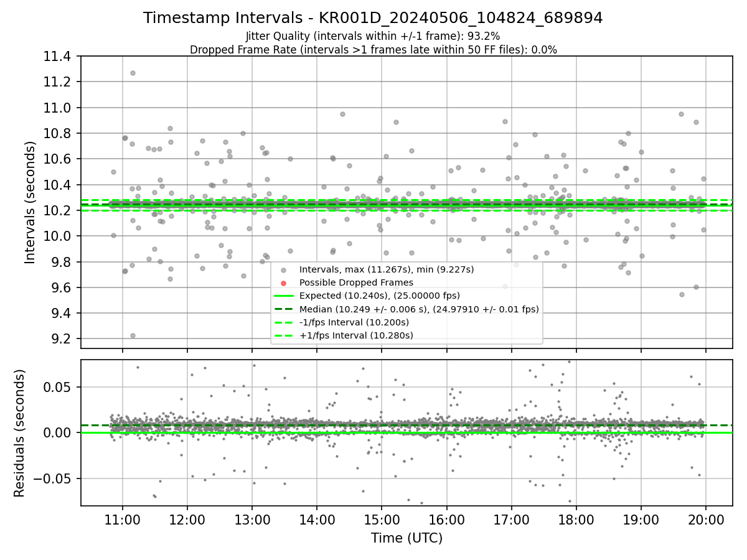Click the 10.4 y-axis tick label

(x=59, y=185)
